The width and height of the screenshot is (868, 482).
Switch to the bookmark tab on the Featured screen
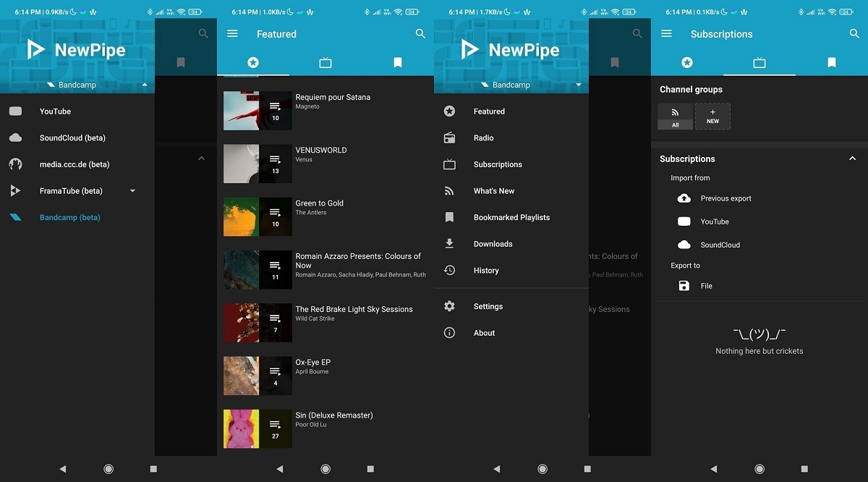397,63
